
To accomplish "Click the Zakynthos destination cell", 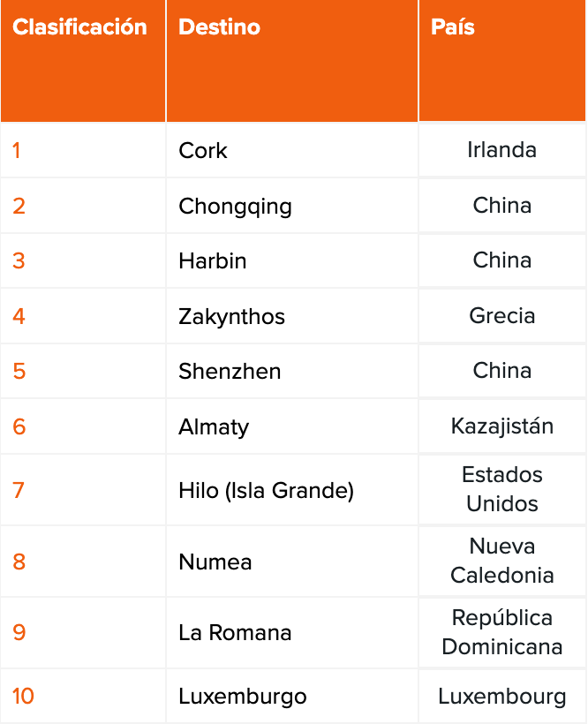I will 231,317.
